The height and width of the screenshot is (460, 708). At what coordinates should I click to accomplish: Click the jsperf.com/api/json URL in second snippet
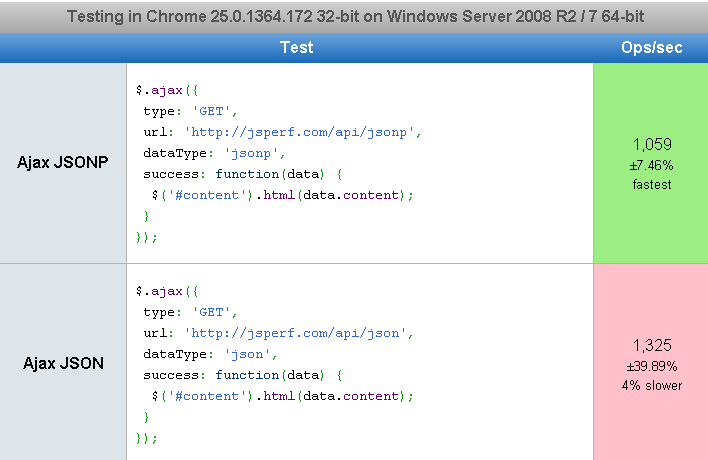[x=298, y=332]
